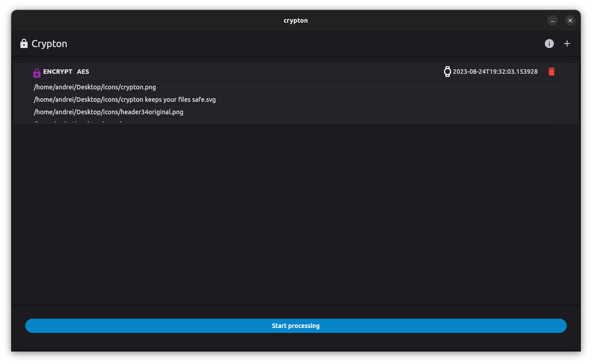Add a new job with the plus icon

pos(567,44)
